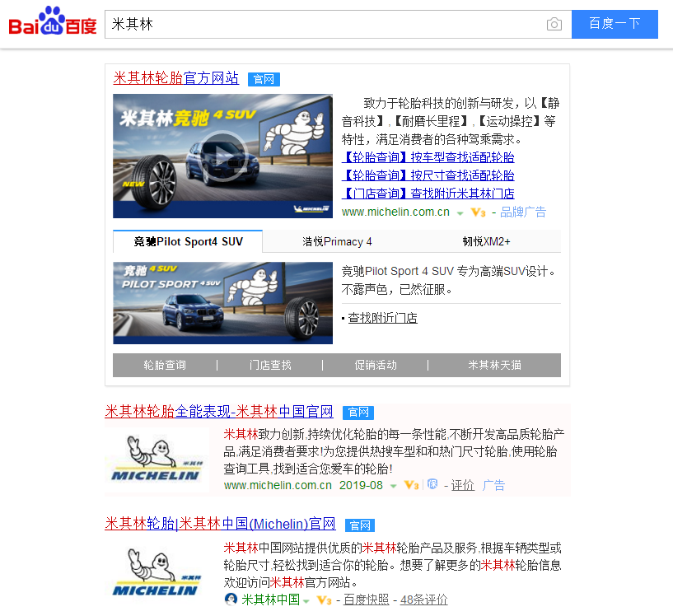Switch to the 浩悦Primacy 4 tab
The height and width of the screenshot is (616, 673).
pyautogui.click(x=337, y=241)
